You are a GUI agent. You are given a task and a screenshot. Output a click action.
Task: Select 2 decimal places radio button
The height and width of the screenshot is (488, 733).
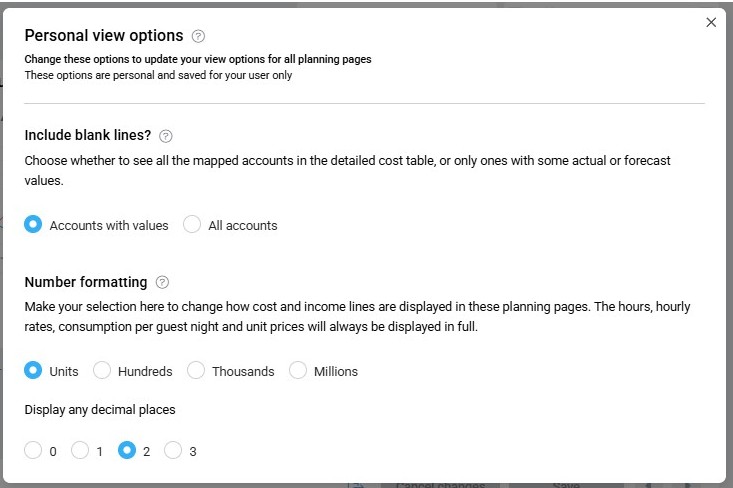(127, 451)
